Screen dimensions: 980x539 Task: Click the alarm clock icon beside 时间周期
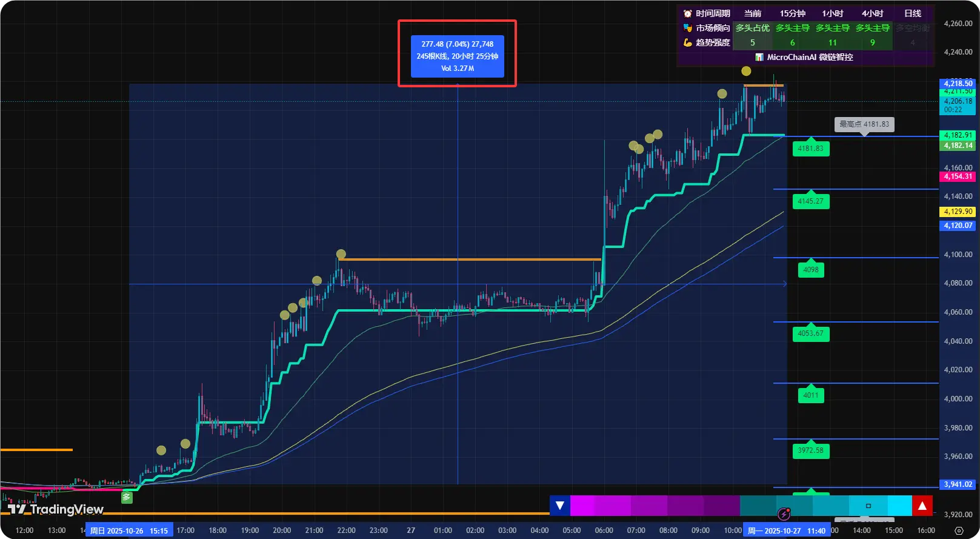pyautogui.click(x=687, y=13)
